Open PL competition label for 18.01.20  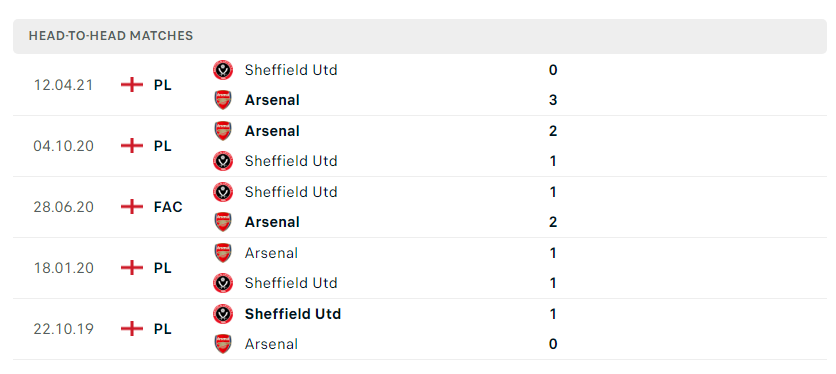pyautogui.click(x=163, y=268)
